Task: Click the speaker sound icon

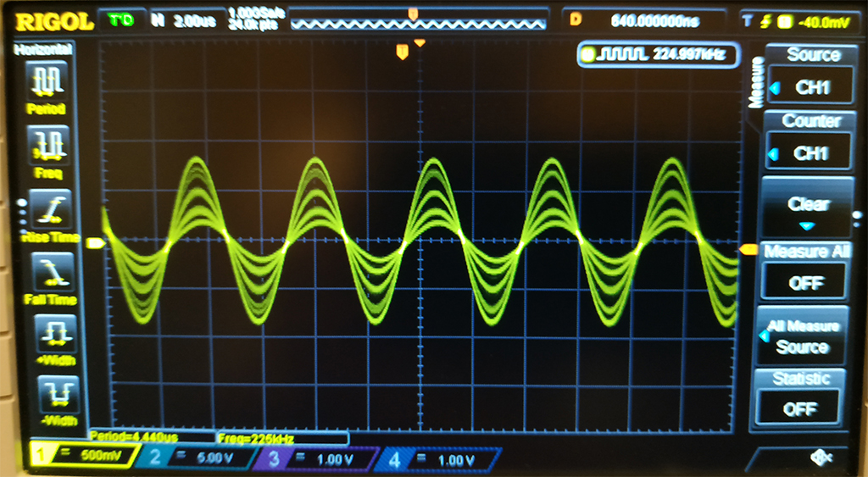Action: point(821,457)
